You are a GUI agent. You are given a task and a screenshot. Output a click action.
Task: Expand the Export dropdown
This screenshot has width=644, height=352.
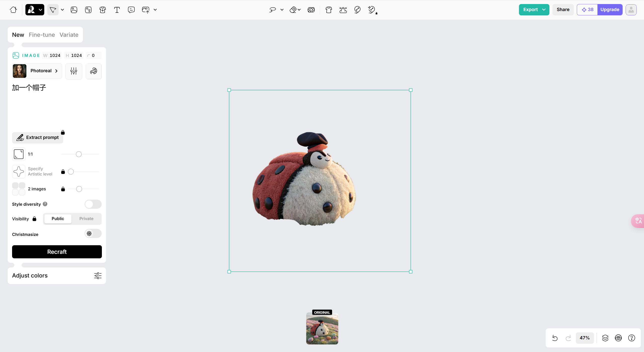[544, 10]
